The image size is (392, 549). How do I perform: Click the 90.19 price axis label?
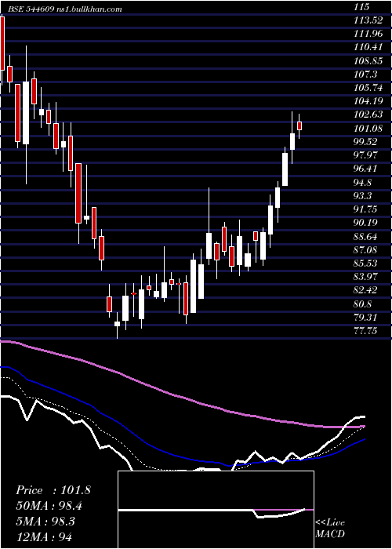tap(366, 222)
